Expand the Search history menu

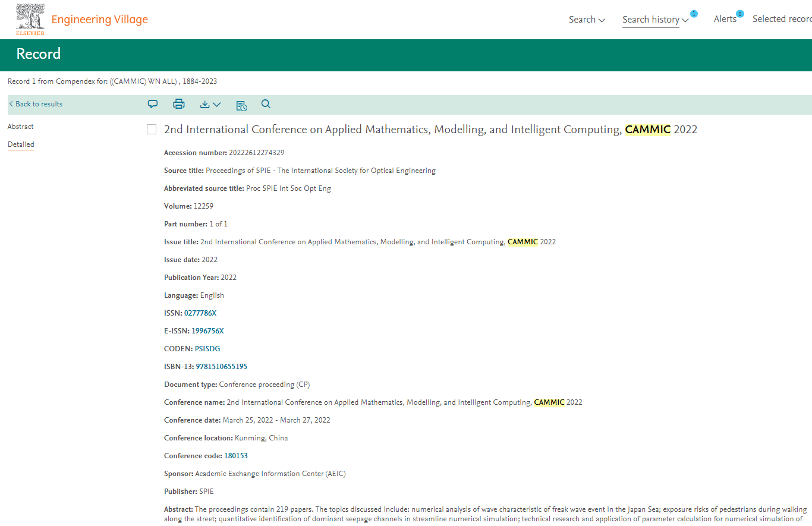655,20
